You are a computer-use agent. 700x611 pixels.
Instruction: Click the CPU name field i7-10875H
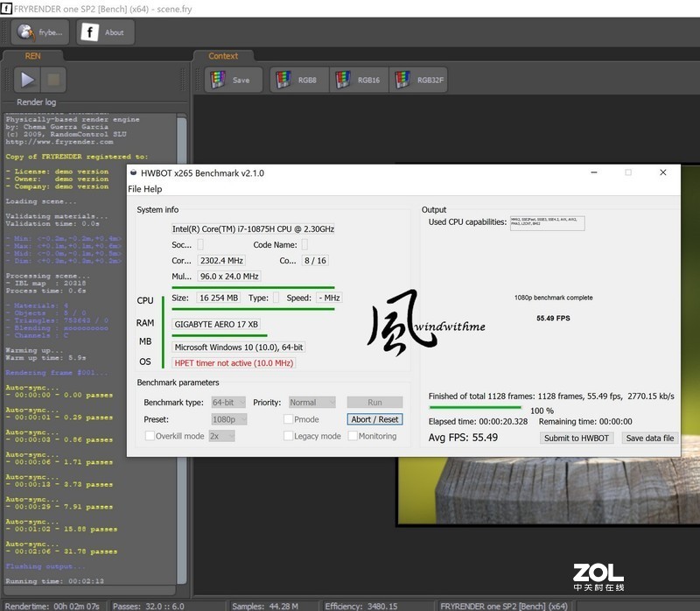(x=253, y=229)
